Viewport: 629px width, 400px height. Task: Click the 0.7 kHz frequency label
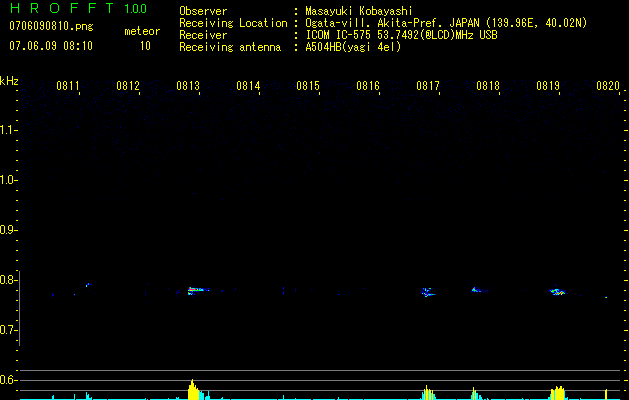8,330
